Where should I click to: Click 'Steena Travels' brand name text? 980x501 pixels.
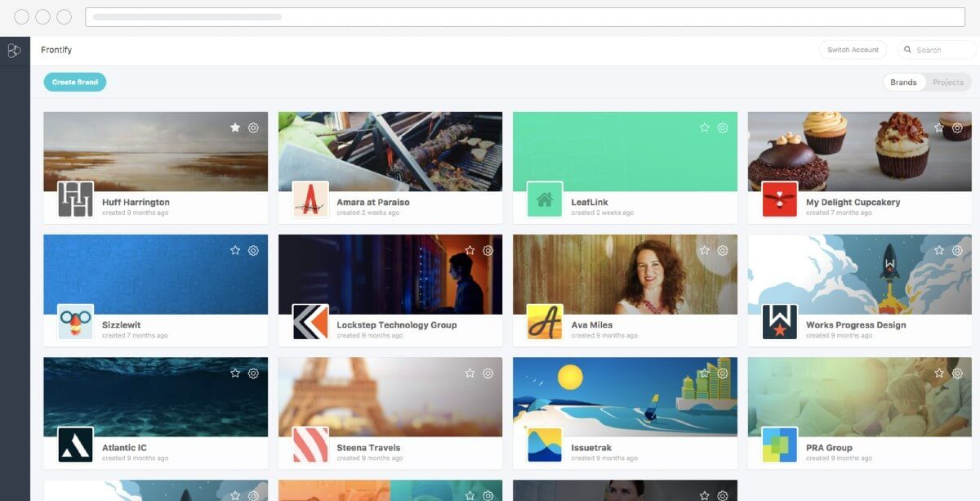pyautogui.click(x=368, y=447)
